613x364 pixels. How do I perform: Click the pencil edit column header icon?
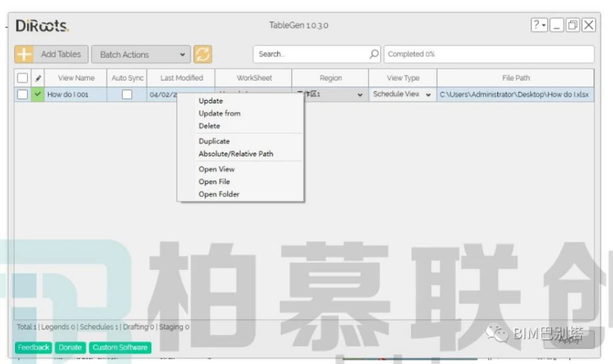point(38,79)
